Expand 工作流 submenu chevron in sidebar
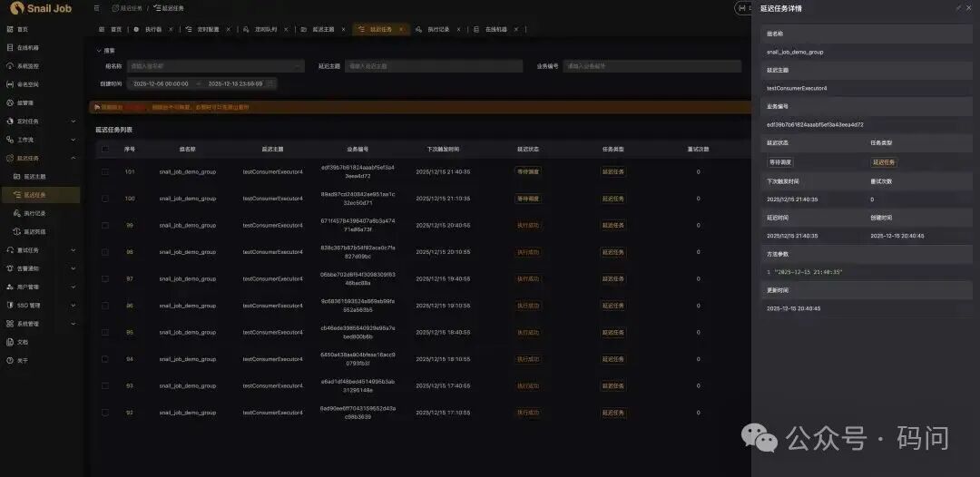 point(73,140)
